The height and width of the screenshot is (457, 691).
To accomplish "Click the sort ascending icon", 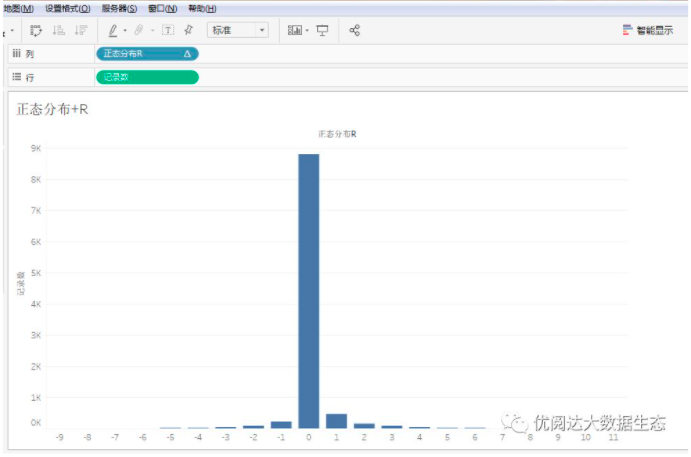I will (x=60, y=31).
